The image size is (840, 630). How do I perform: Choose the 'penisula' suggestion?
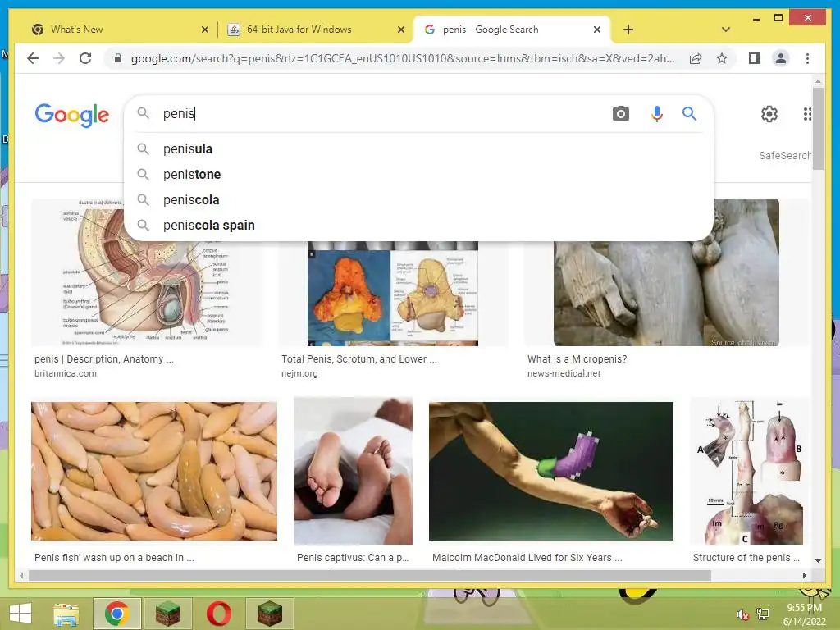pos(418,149)
